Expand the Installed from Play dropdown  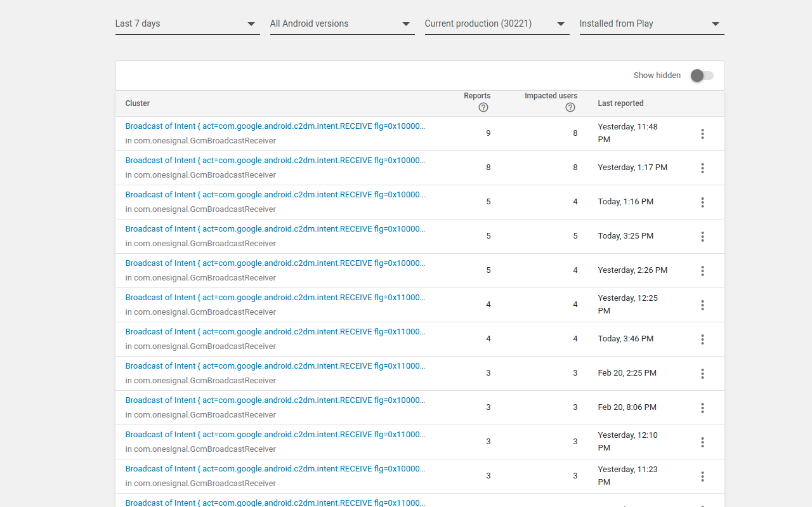click(x=652, y=23)
